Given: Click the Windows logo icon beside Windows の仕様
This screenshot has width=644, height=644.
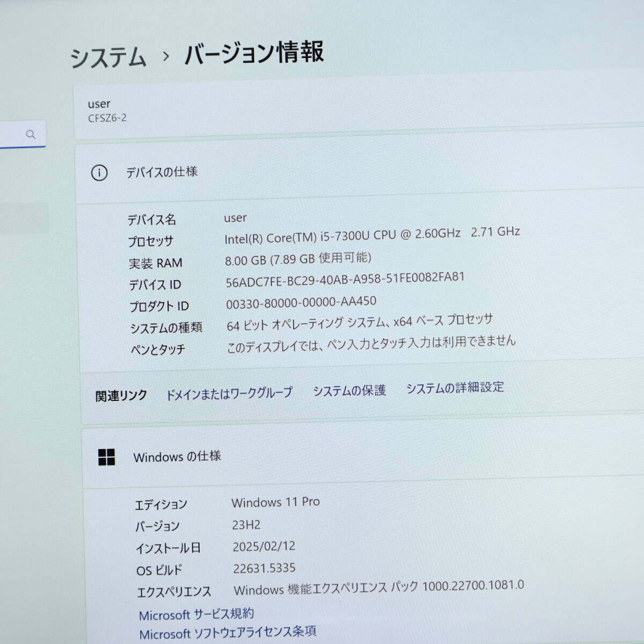Looking at the screenshot, I should pyautogui.click(x=106, y=457).
